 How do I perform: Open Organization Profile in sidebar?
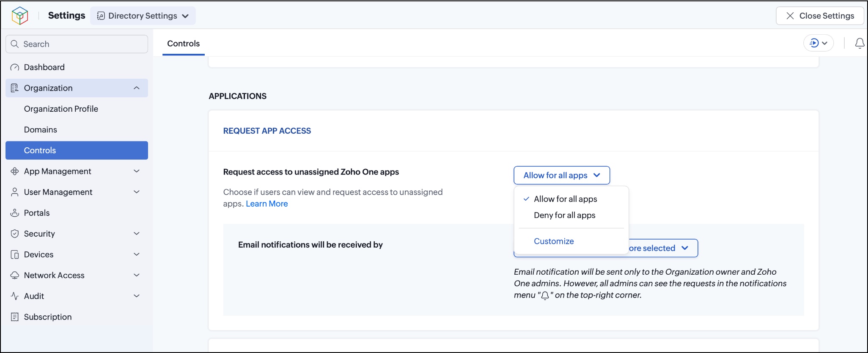pyautogui.click(x=61, y=109)
